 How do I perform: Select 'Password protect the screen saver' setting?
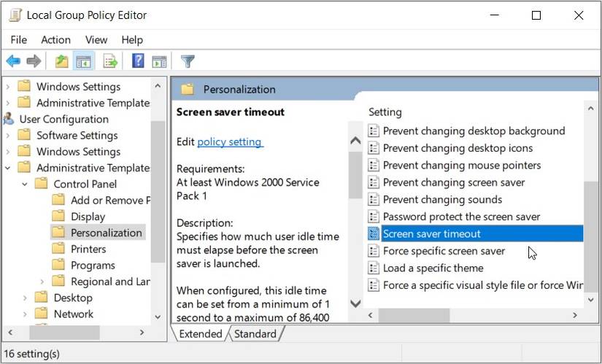coord(461,217)
